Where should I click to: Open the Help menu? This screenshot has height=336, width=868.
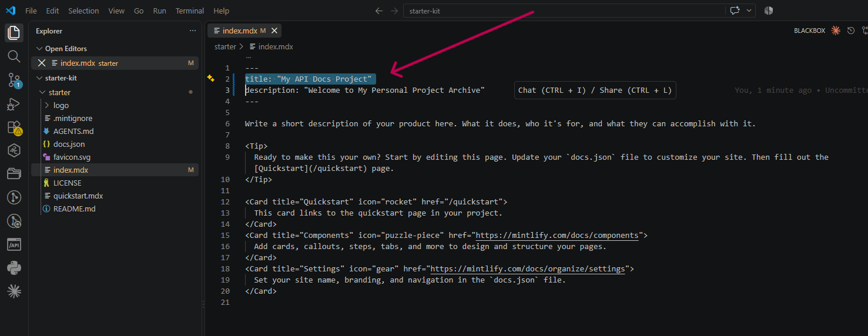tap(222, 11)
